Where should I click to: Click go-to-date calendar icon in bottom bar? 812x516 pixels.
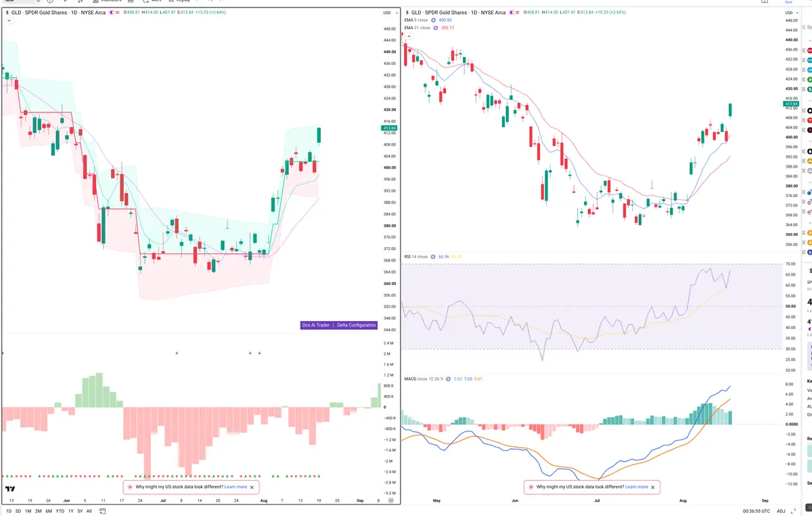(x=101, y=511)
